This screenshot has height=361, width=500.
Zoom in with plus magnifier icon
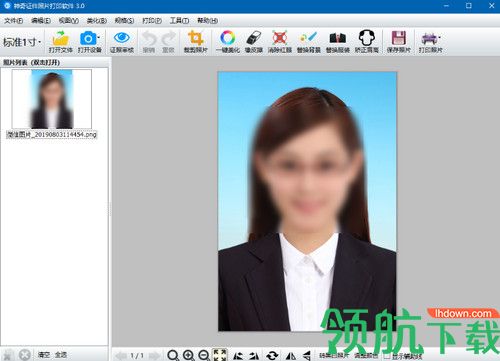(189, 356)
